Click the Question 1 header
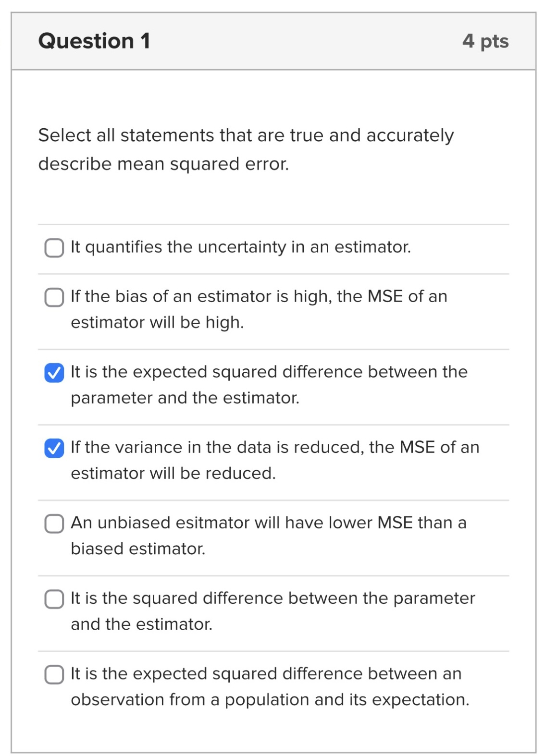 pyautogui.click(x=94, y=40)
